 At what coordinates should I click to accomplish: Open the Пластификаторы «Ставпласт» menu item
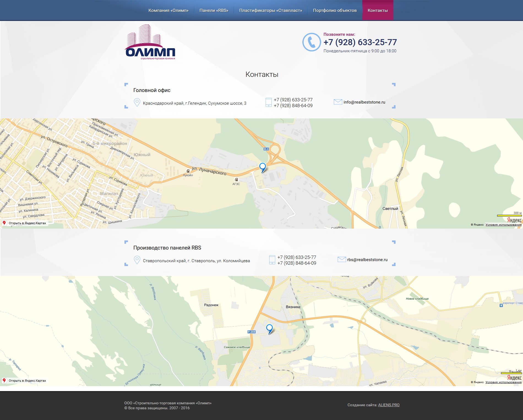coord(271,10)
